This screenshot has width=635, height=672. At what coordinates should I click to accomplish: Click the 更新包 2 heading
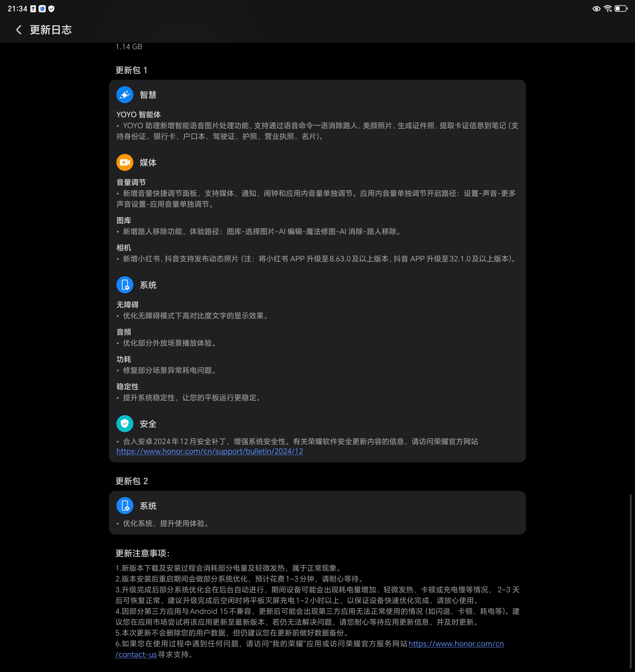132,481
